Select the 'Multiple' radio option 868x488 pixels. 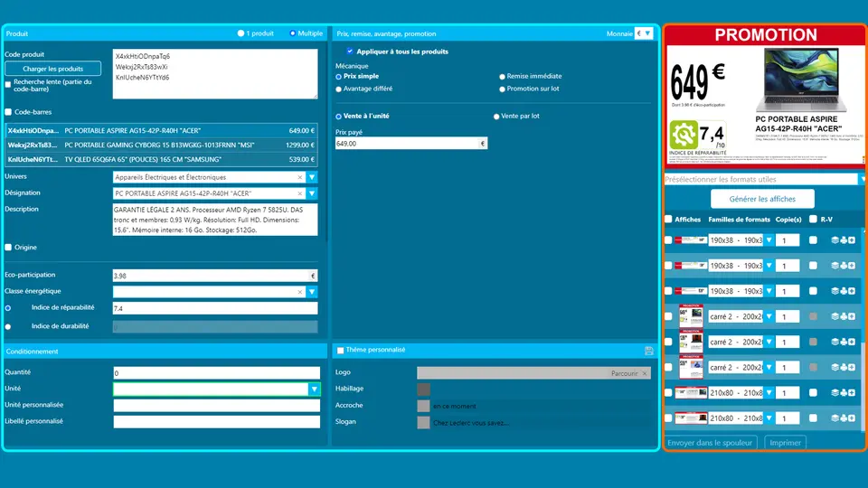293,33
